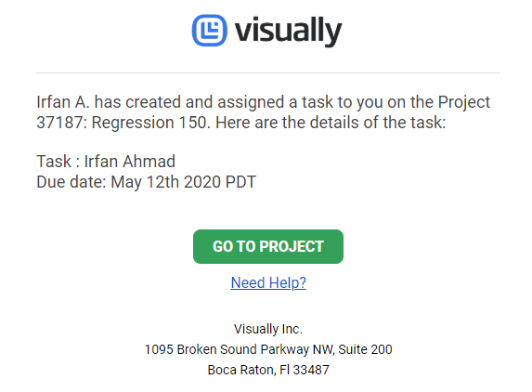Click the word "Project" ending first line
The height and width of the screenshot is (392, 532).
[464, 102]
